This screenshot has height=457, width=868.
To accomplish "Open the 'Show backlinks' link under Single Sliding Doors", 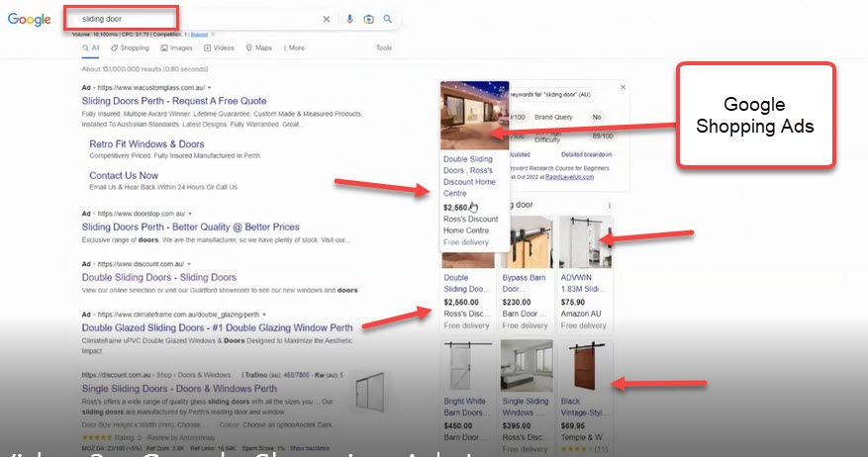I will tap(310, 448).
